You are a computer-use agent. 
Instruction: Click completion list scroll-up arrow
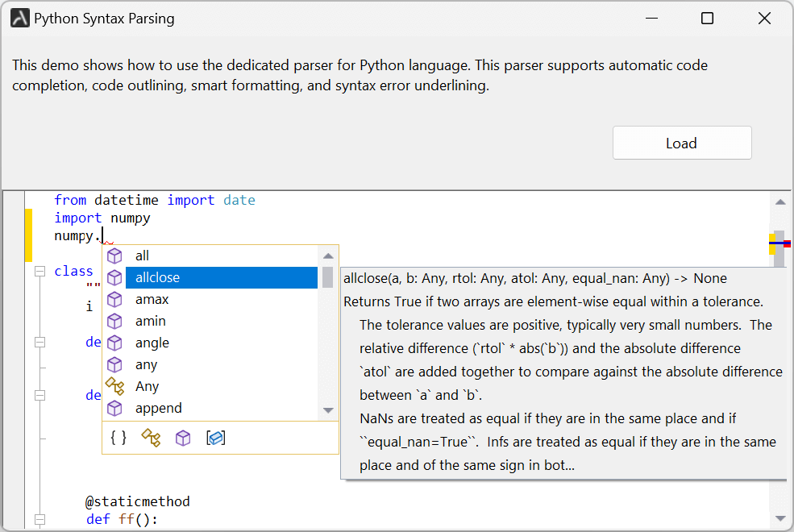point(328,256)
